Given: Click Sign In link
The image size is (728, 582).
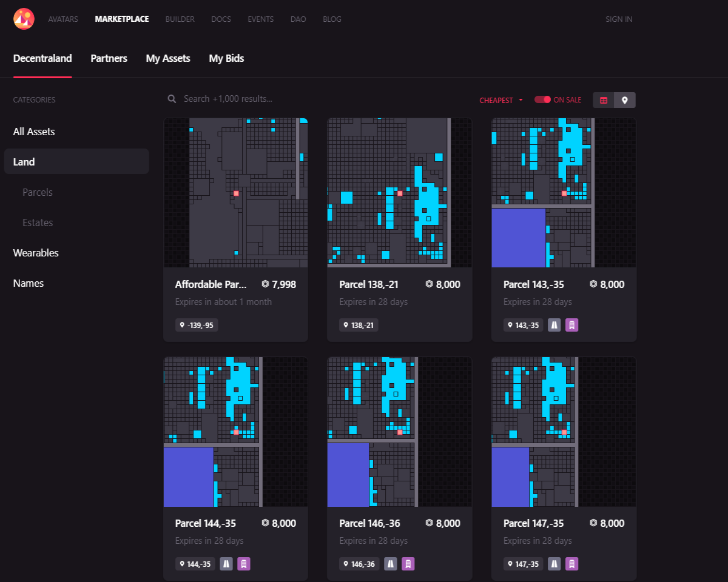Looking at the screenshot, I should pos(619,19).
